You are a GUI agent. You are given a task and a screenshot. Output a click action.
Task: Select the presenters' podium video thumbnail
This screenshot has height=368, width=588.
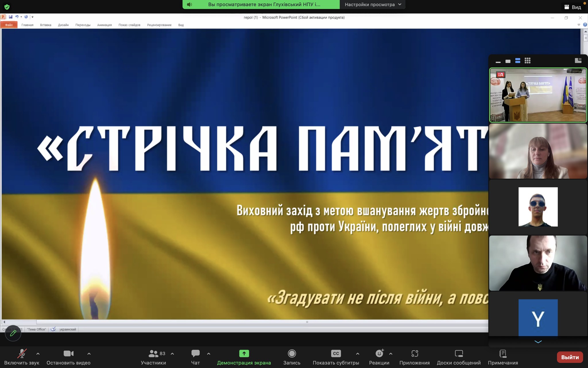point(538,95)
